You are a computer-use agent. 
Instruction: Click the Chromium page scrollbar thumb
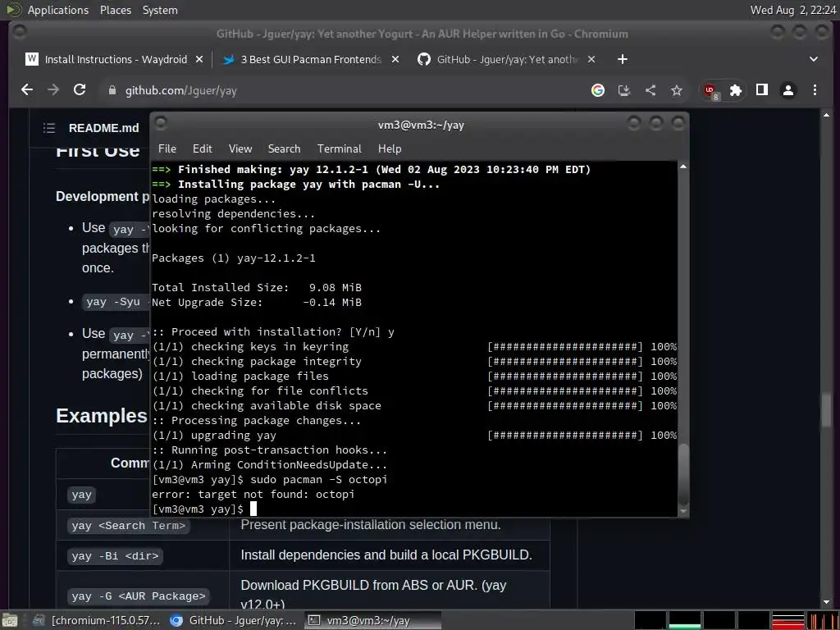click(x=826, y=410)
